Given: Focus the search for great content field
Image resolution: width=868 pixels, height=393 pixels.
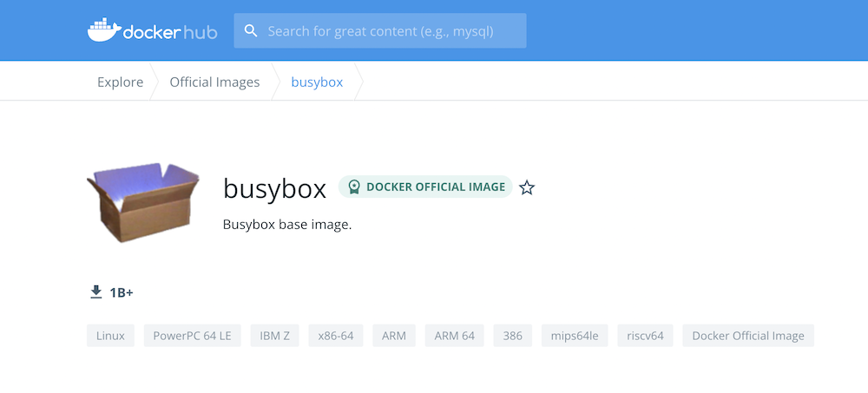Looking at the screenshot, I should coord(391,31).
